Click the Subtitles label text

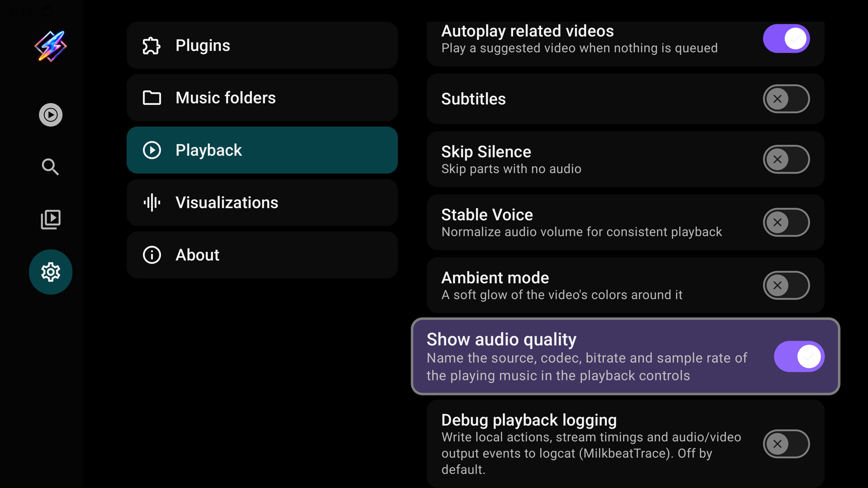coord(473,99)
